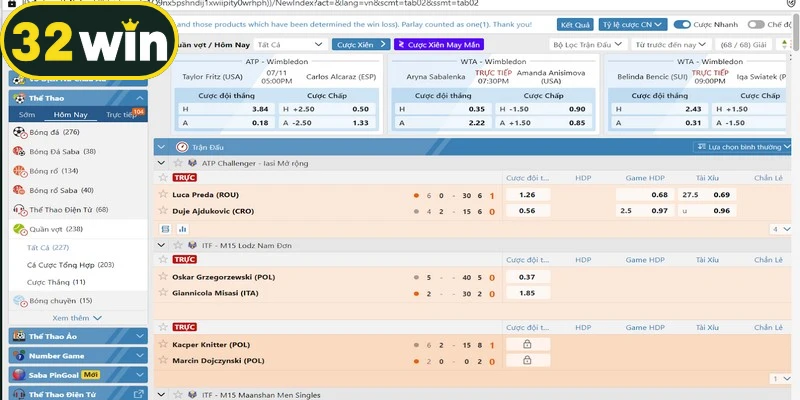This screenshot has height=400, width=800.
Task: Toggle Chế độ switch
Action: coord(756,24)
